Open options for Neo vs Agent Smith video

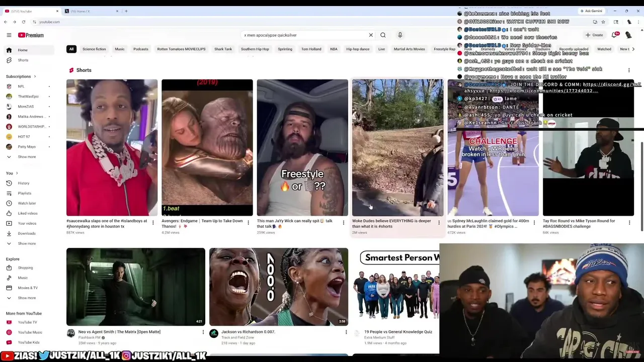[203, 332]
